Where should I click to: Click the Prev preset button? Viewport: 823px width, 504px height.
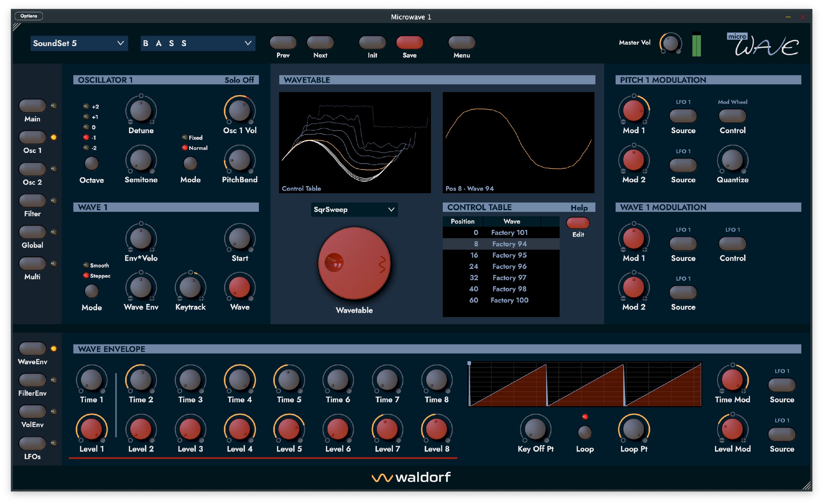[x=283, y=42]
